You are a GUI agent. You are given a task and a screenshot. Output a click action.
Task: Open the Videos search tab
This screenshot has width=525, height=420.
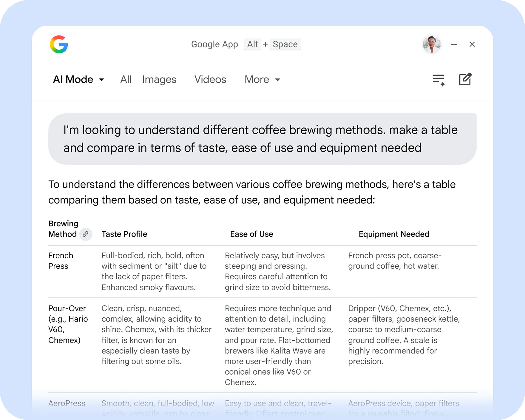pyautogui.click(x=210, y=79)
